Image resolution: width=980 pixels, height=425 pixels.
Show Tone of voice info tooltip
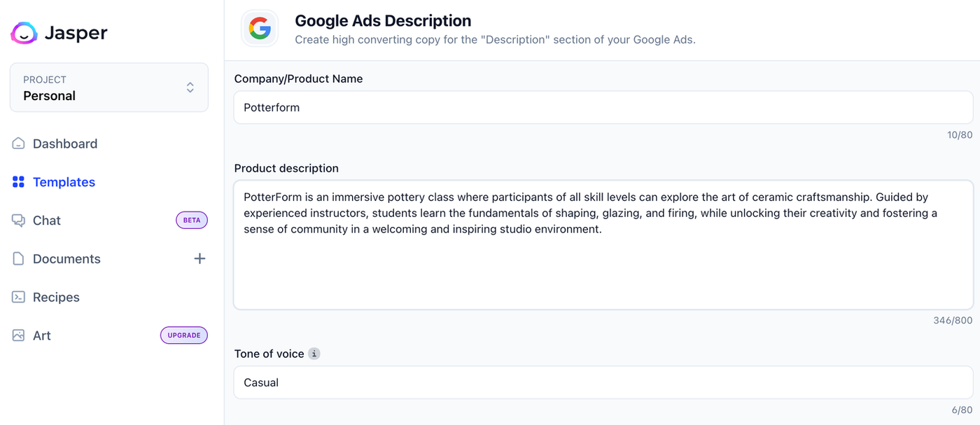pos(314,354)
